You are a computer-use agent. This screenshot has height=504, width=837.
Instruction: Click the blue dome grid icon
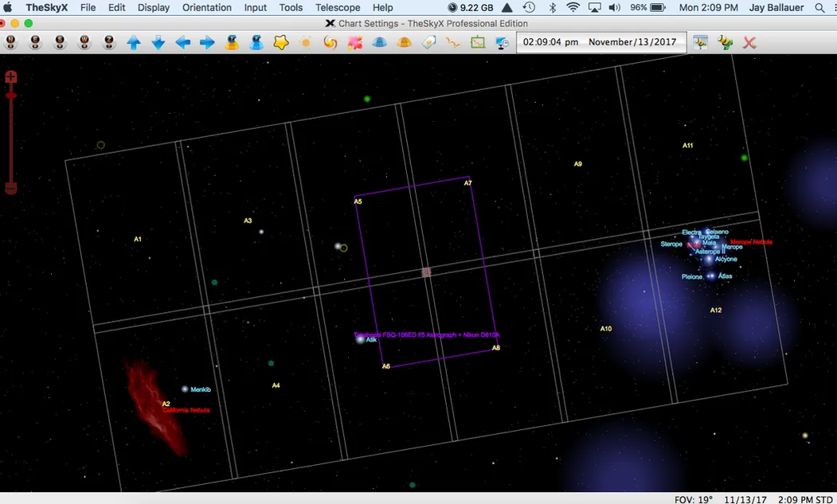coord(379,42)
